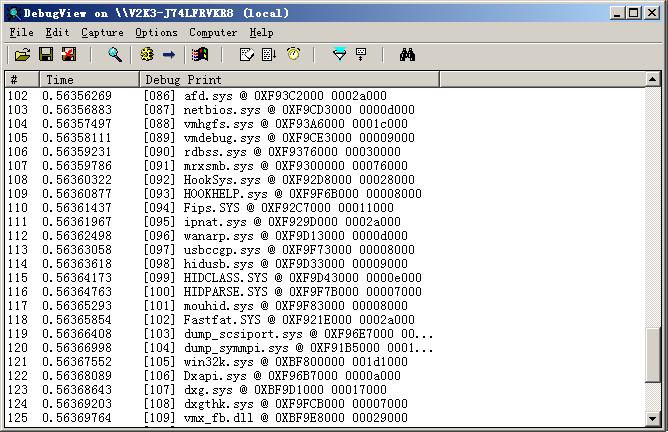Click the Clear display icon

pos(69,55)
